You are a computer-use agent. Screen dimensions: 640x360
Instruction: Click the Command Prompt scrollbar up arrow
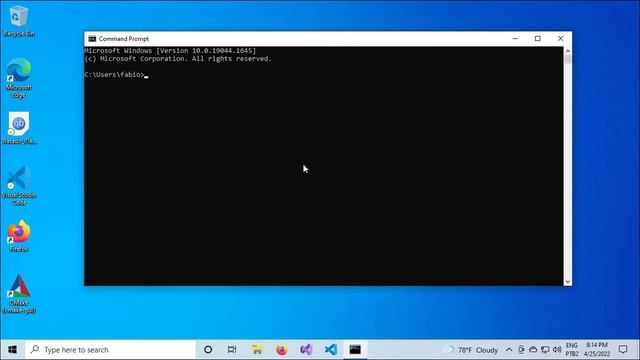(x=567, y=51)
